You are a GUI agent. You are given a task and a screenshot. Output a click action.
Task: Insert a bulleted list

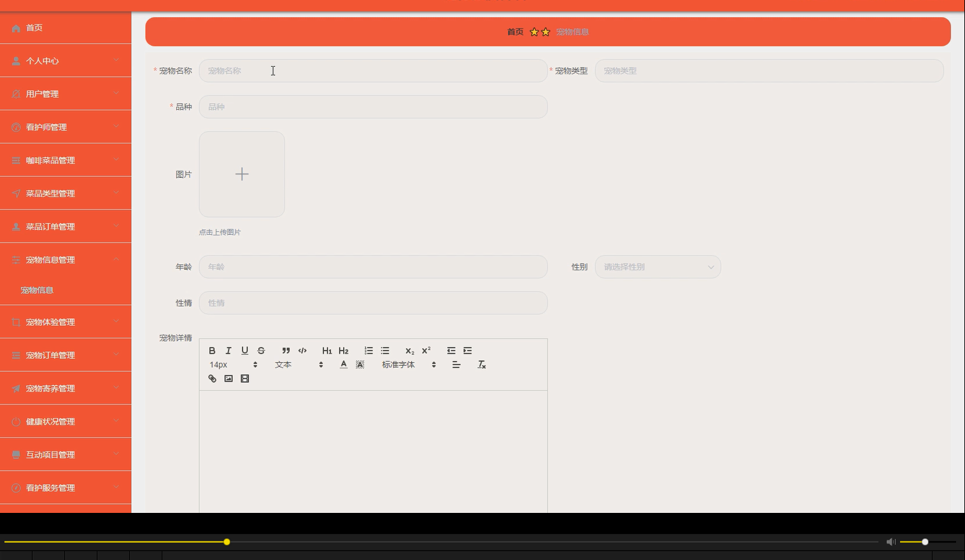click(x=385, y=351)
